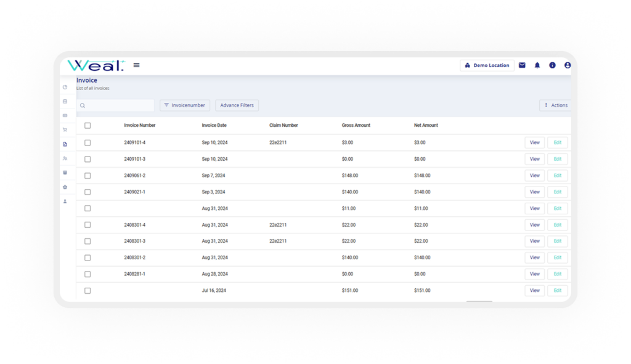Open the dashboard pie-chart sidebar icon

pos(65,87)
